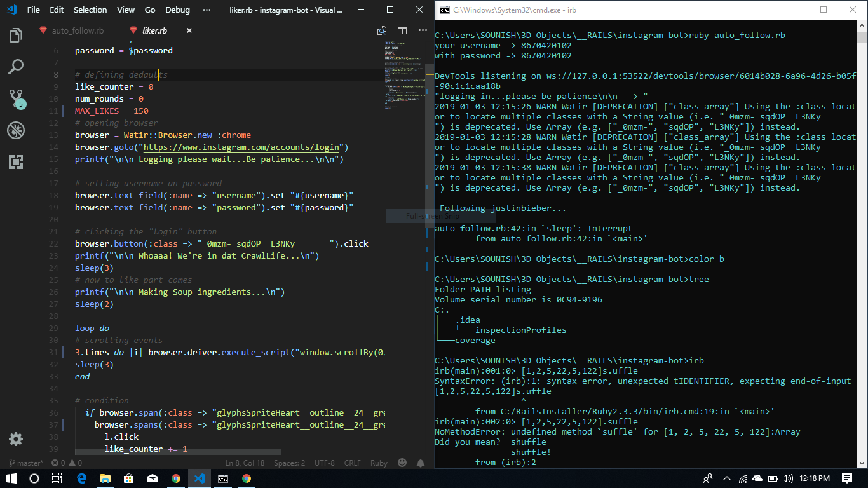Open the Selection menu

click(x=90, y=10)
